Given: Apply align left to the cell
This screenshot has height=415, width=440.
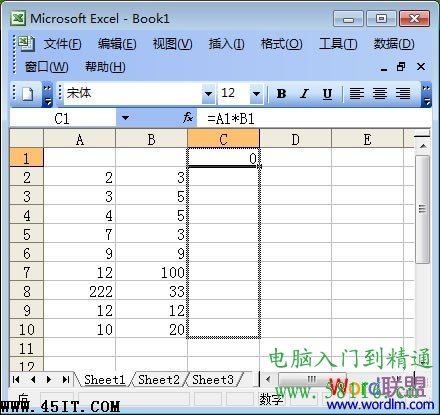Looking at the screenshot, I should coord(357,94).
